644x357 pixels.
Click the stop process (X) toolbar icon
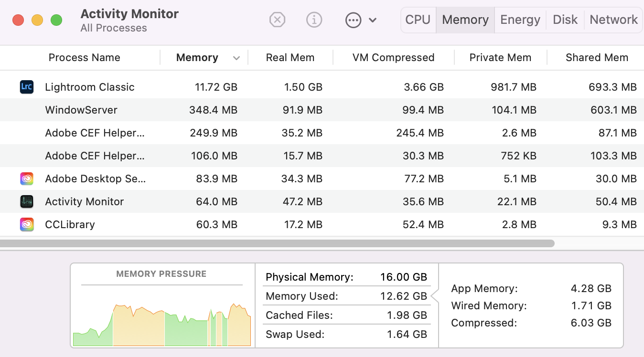[277, 20]
